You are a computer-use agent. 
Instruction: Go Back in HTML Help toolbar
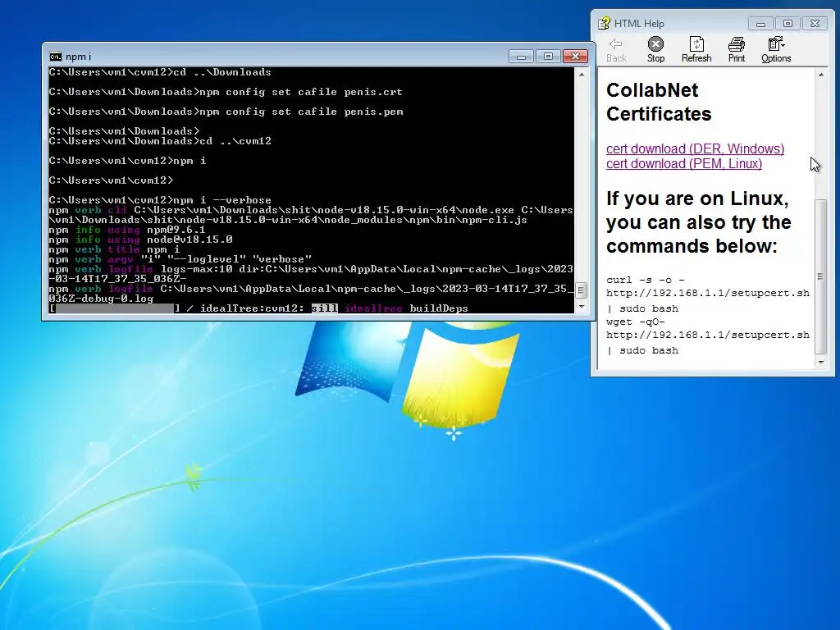[x=616, y=50]
